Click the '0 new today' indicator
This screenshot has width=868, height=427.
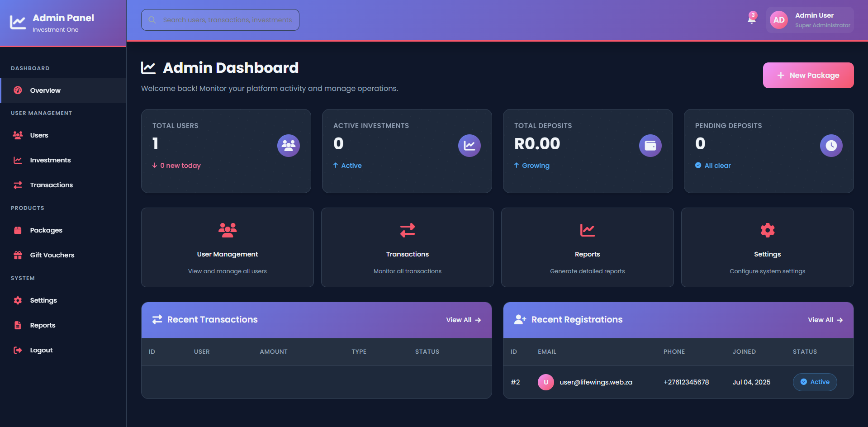pyautogui.click(x=176, y=166)
